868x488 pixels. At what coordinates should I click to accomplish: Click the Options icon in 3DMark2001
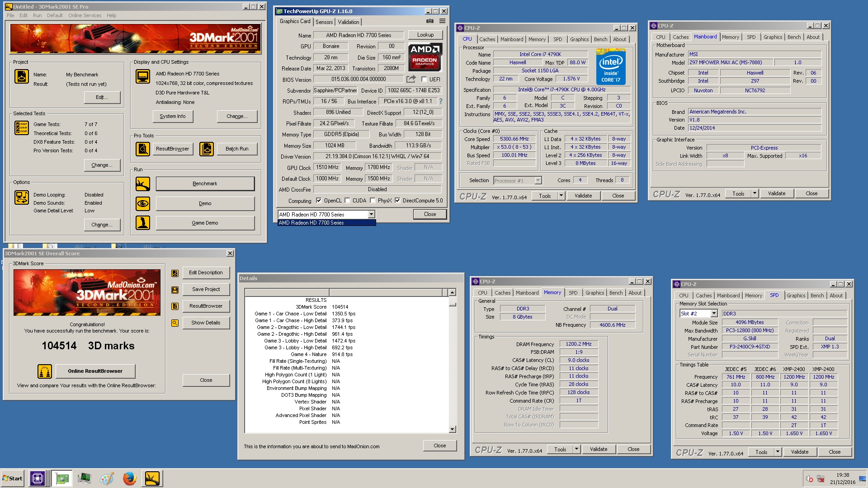(21, 197)
